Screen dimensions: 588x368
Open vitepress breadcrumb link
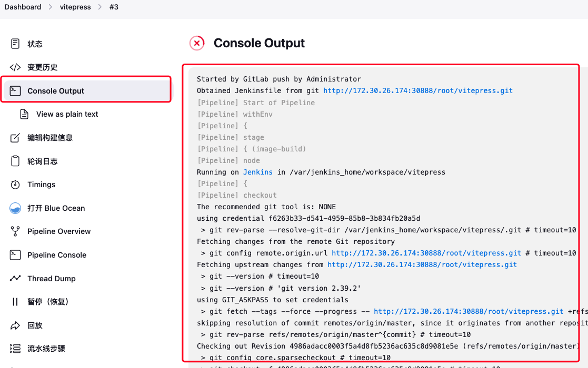coord(75,7)
